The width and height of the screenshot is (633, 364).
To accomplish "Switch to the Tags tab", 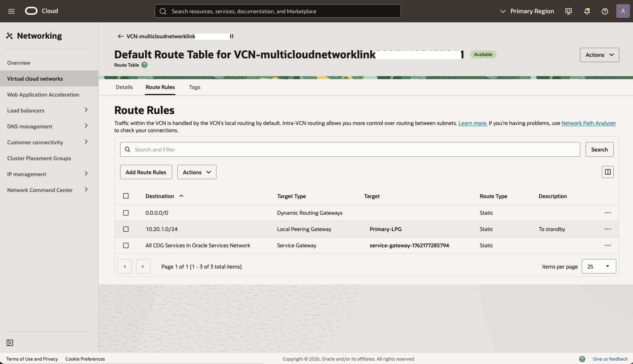I will click(x=194, y=87).
